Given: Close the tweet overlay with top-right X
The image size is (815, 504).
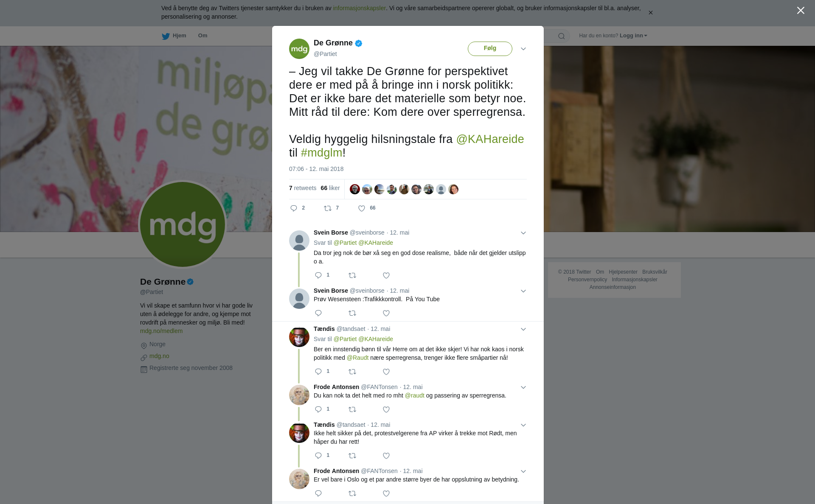Looking at the screenshot, I should click(x=801, y=11).
